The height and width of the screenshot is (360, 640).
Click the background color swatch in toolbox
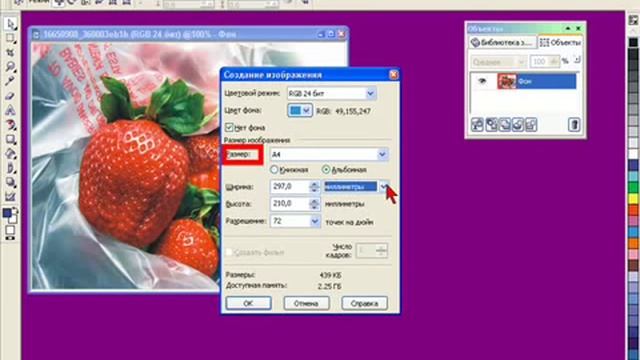13,219
